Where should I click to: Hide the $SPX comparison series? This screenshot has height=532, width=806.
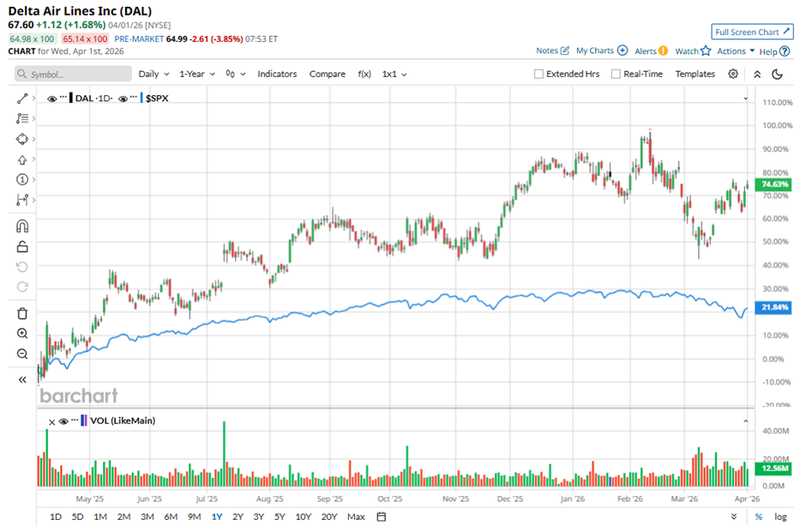[124, 99]
